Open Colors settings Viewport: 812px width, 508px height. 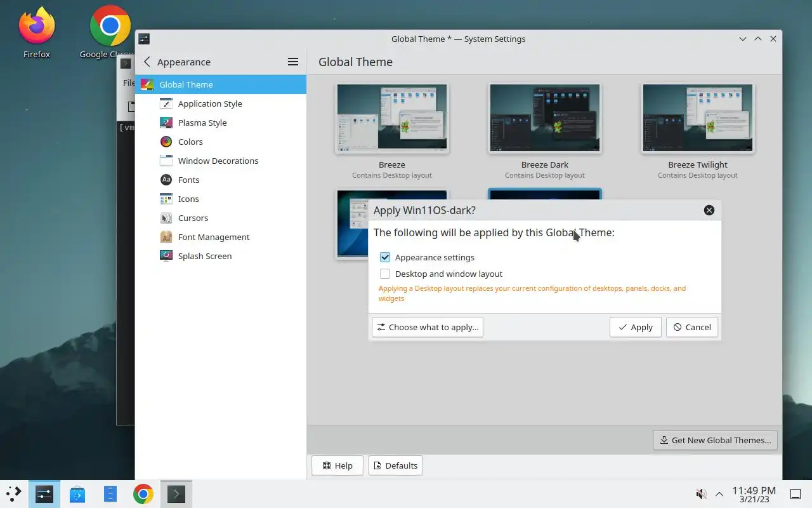pos(221,142)
